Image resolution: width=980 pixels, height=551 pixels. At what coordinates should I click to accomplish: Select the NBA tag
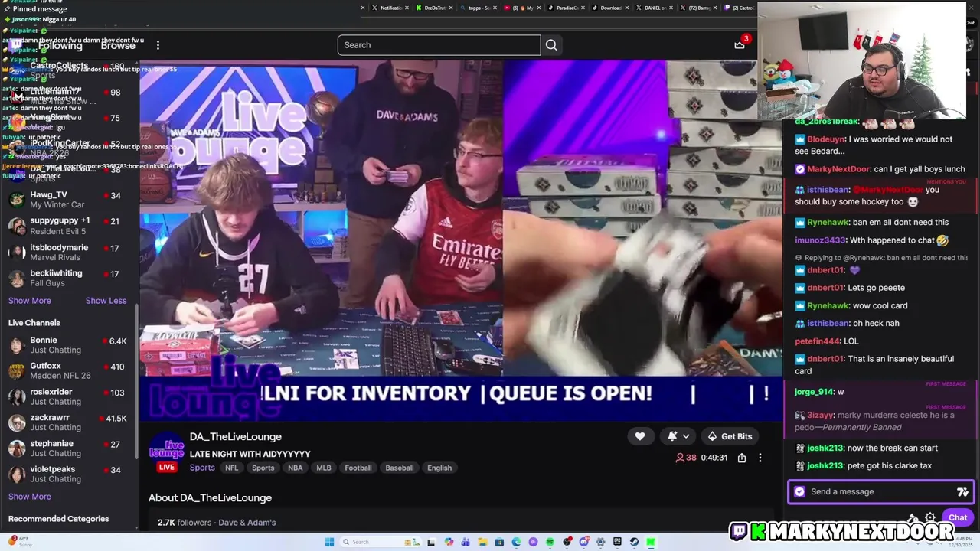295,468
